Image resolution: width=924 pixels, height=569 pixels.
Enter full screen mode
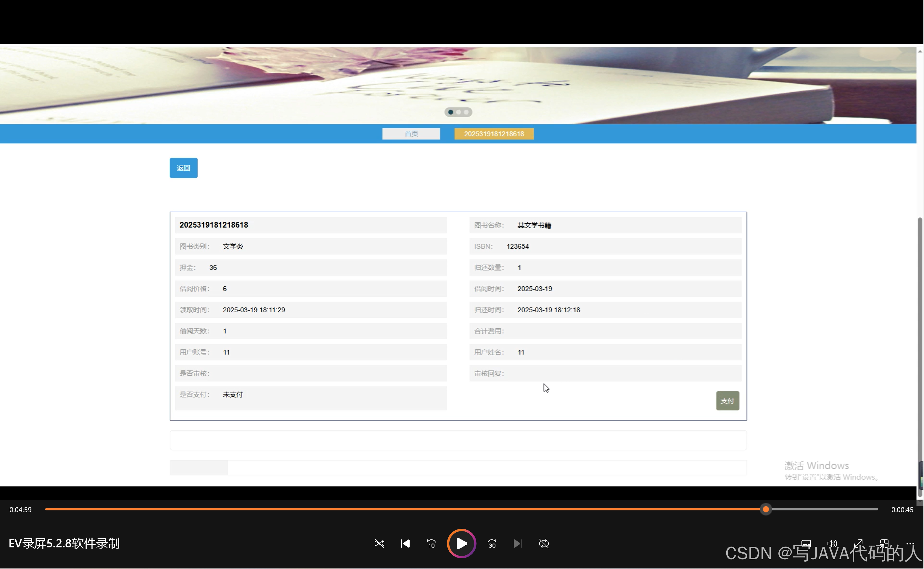(x=858, y=544)
